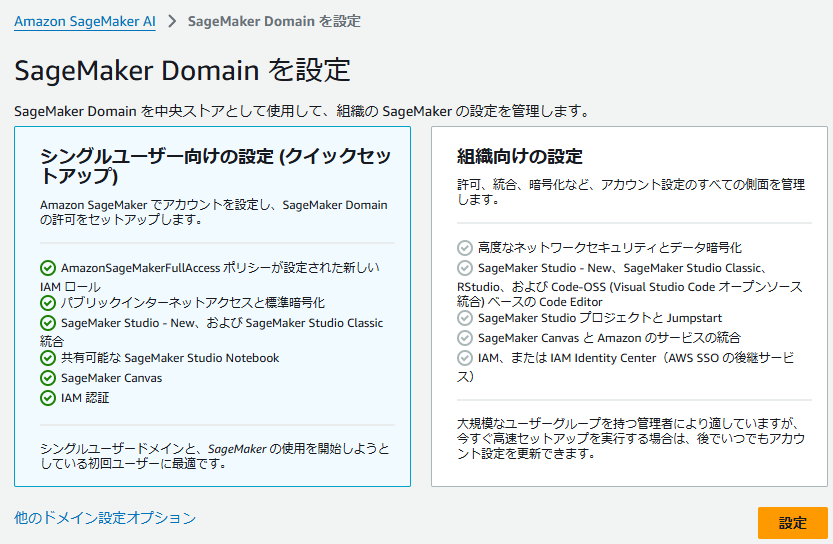Click green checkmark beside 共有可能な SageMaker Studio Notebook

pyautogui.click(x=48, y=358)
